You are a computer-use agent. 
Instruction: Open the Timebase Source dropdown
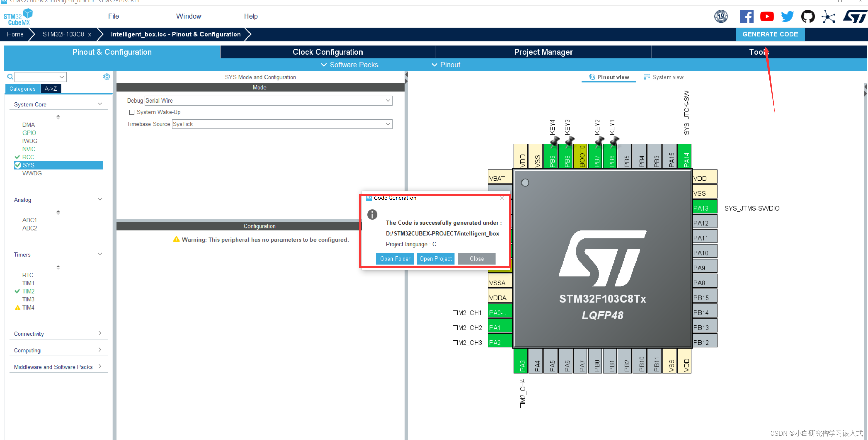(282, 124)
